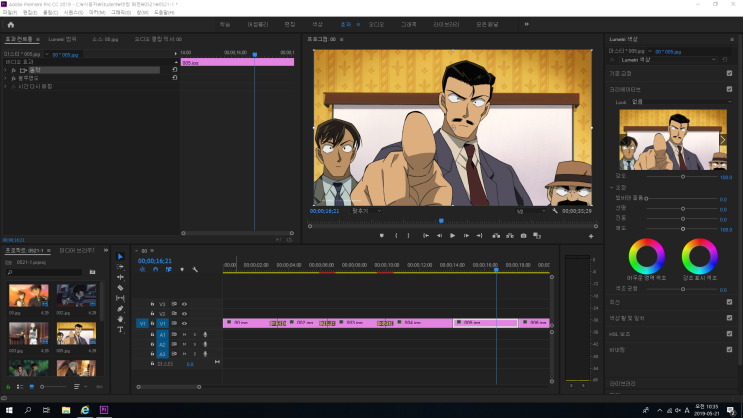The image size is (743, 418).
Task: Collapse the Adjustments section in Lumetri
Action: (x=612, y=188)
